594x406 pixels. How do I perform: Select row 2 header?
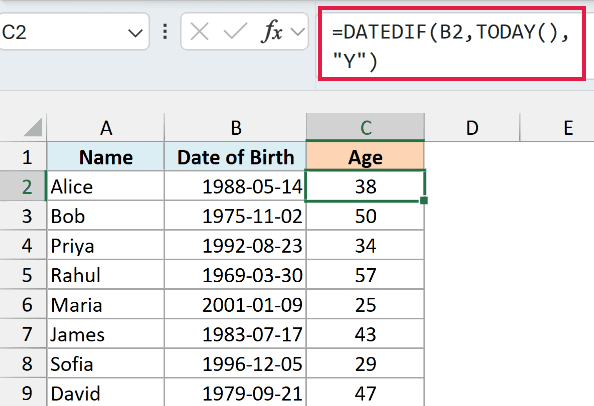coord(23,186)
